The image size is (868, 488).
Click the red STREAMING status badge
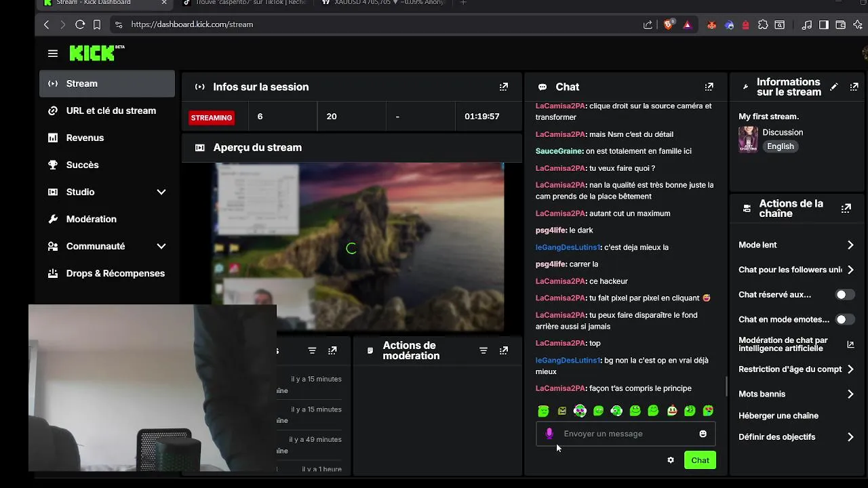click(212, 118)
